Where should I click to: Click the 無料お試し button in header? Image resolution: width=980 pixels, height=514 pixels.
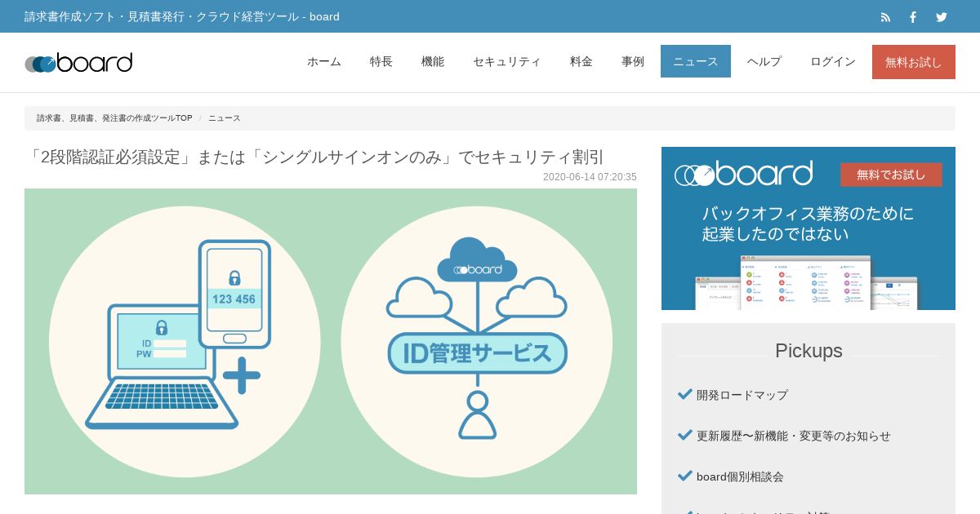pyautogui.click(x=914, y=62)
